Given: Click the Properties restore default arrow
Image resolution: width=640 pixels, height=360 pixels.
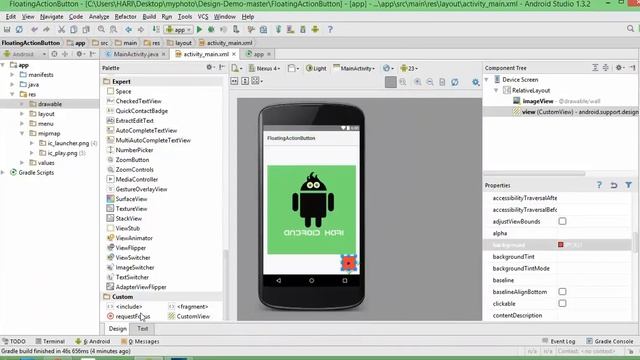Looking at the screenshot, I should tap(614, 185).
